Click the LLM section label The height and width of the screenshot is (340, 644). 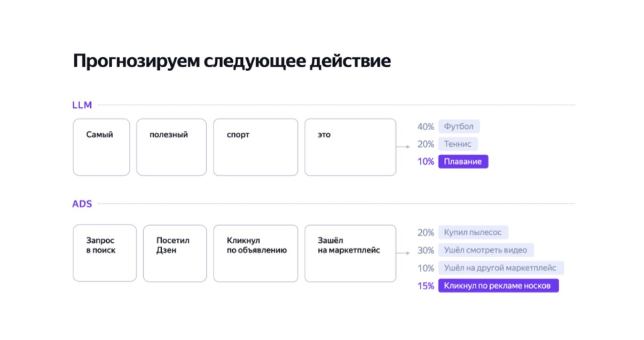tap(82, 105)
